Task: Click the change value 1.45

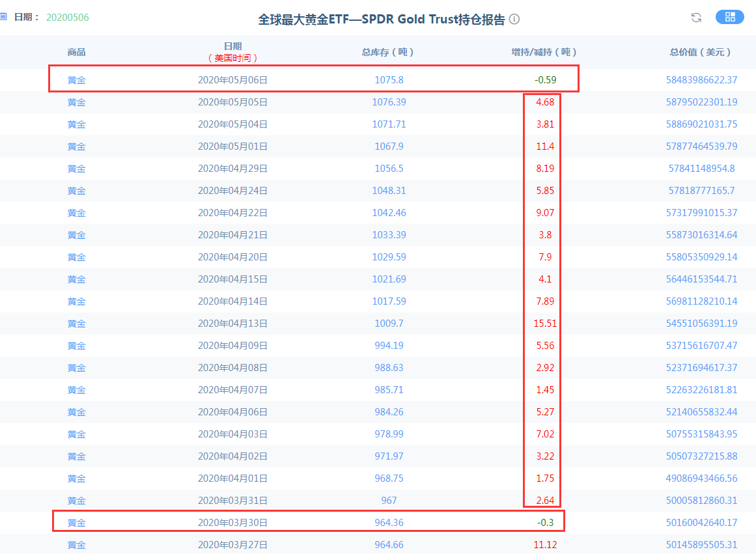Action: pyautogui.click(x=545, y=391)
